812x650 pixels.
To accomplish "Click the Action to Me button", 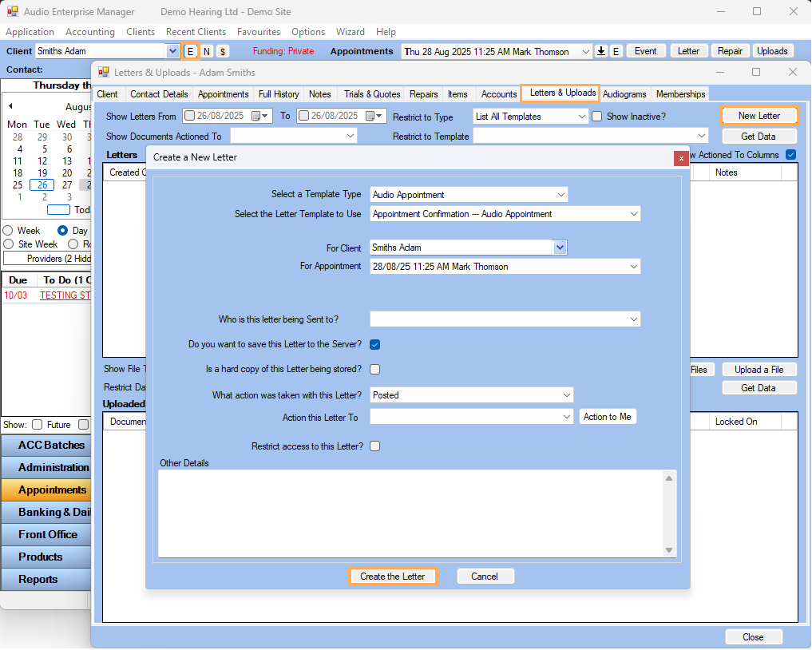I will (x=607, y=417).
